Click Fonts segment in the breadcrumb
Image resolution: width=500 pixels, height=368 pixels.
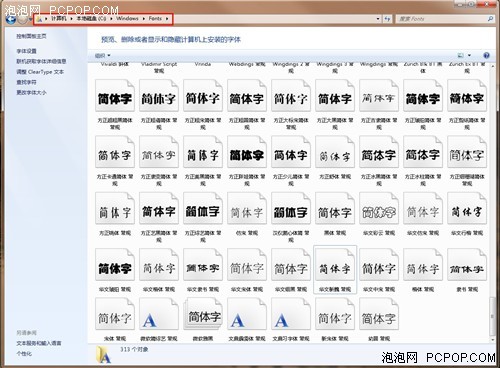(155, 19)
